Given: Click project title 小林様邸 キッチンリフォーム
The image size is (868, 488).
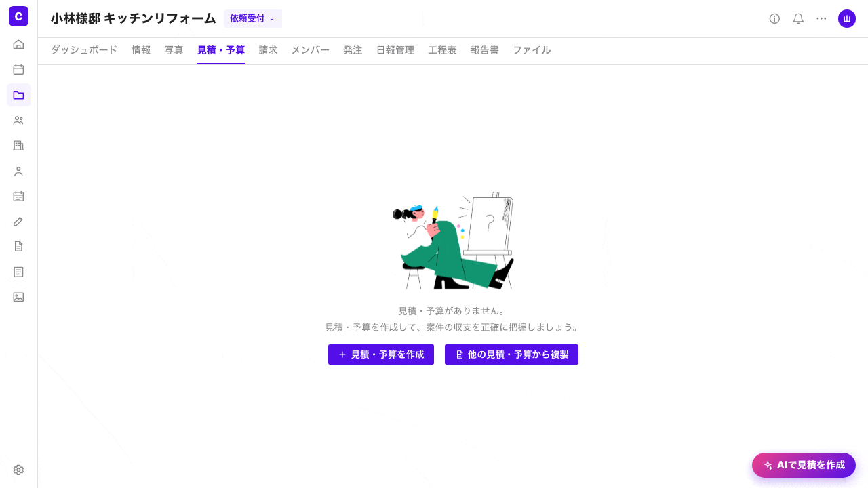Looking at the screenshot, I should (x=134, y=18).
